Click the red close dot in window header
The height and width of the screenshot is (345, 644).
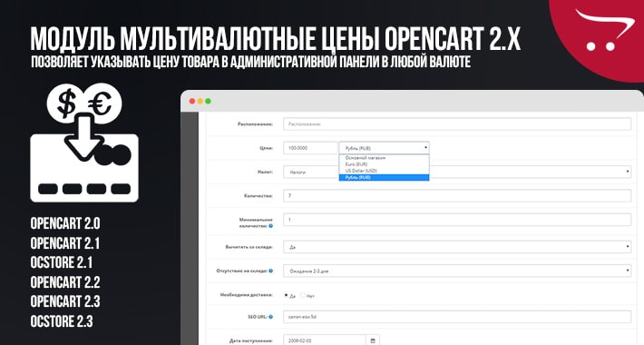[191, 101]
